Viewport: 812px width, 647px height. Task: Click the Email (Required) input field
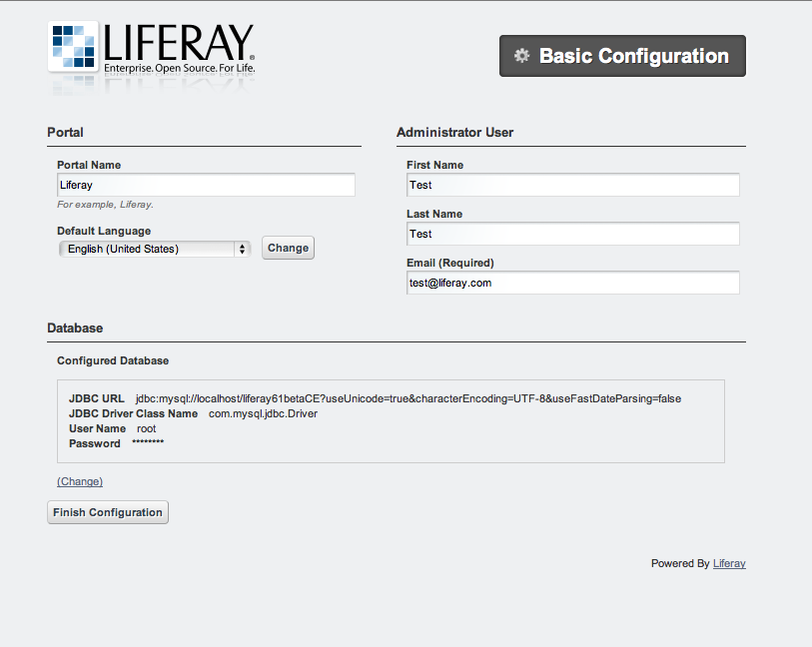(572, 283)
